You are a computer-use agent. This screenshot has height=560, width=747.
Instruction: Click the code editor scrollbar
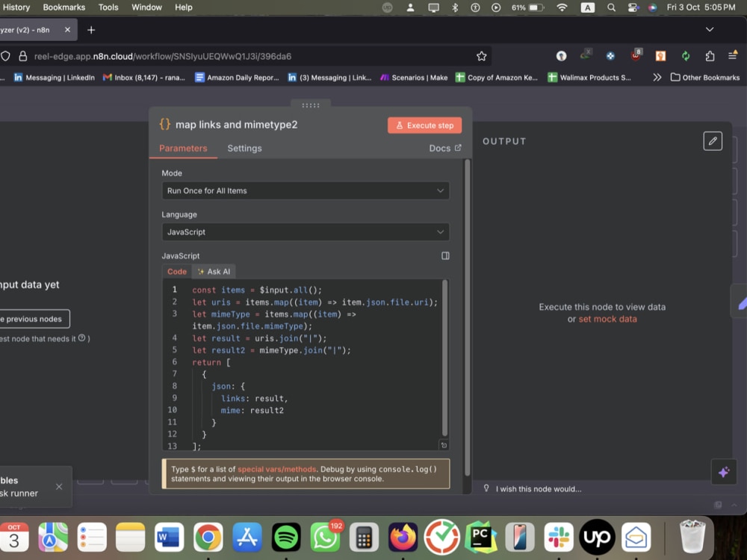coord(444,358)
